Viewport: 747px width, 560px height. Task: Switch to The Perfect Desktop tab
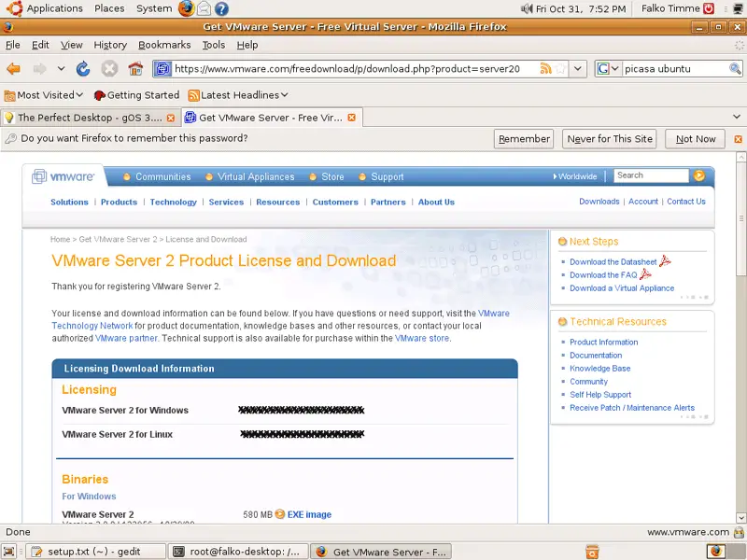coord(90,118)
